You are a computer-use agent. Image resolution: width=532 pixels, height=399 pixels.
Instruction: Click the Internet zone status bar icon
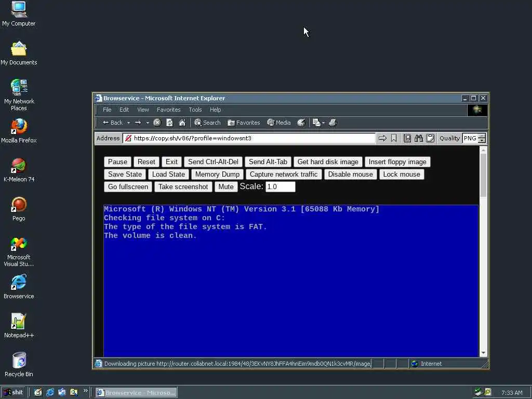click(415, 364)
